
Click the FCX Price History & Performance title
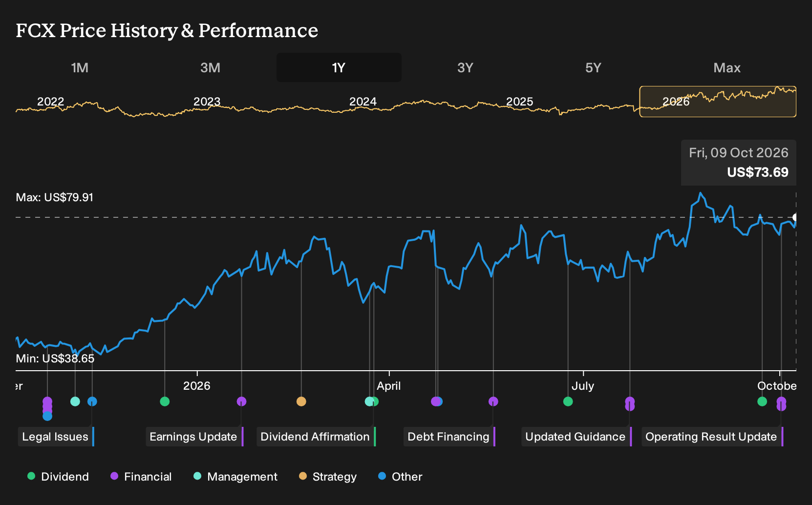pyautogui.click(x=167, y=30)
